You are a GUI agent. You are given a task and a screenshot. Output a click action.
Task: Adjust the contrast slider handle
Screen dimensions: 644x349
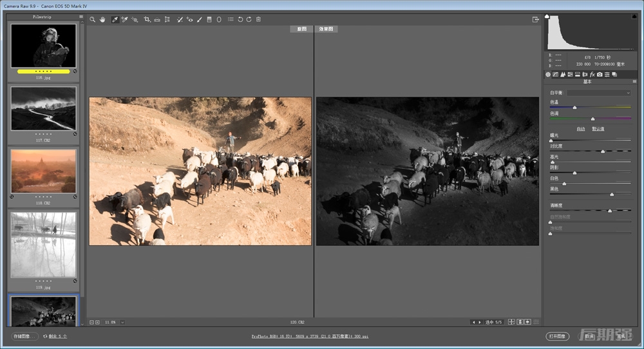tap(603, 151)
